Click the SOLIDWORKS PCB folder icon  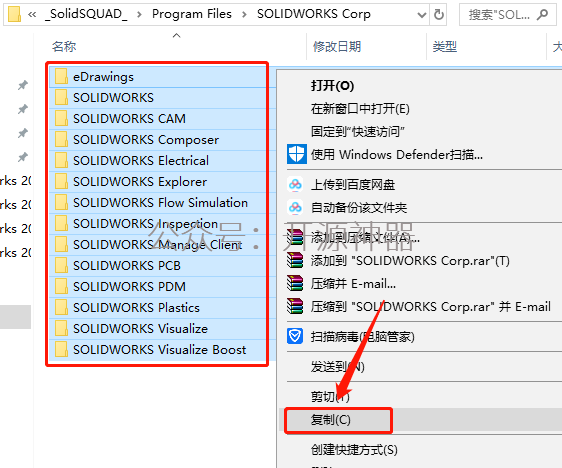coord(61,265)
